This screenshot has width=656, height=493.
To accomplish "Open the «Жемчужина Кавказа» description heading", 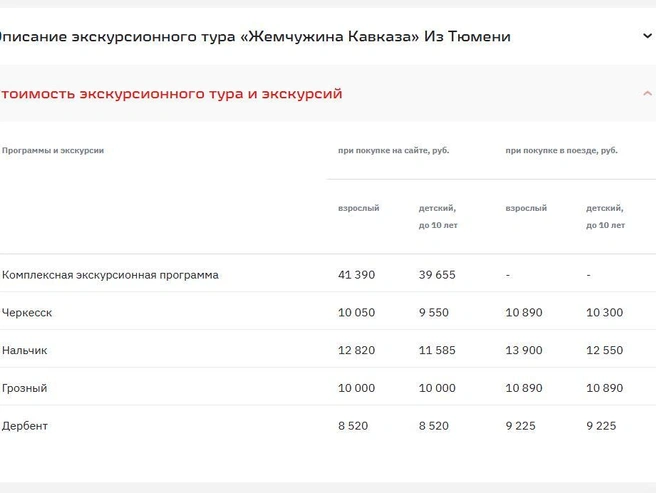I will [x=255, y=36].
